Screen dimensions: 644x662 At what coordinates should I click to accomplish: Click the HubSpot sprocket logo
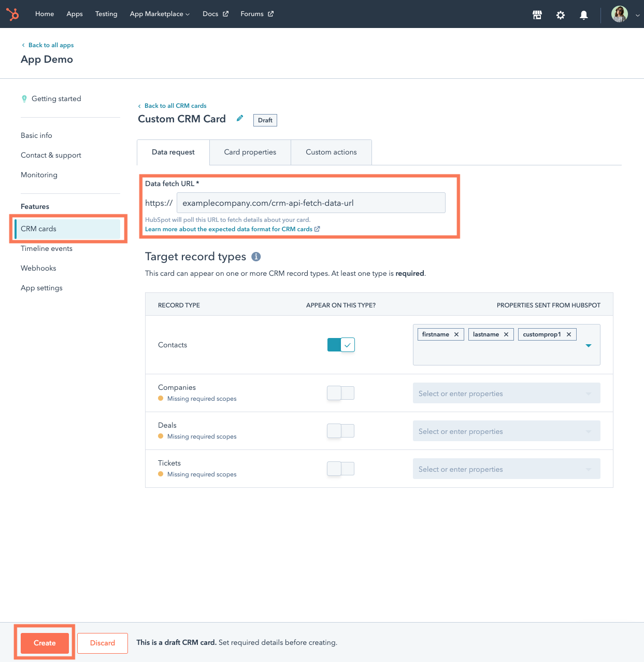click(x=12, y=14)
